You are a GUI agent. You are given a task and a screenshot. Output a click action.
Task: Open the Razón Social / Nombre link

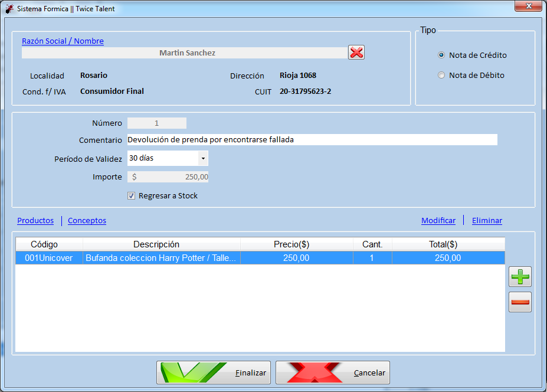click(x=63, y=41)
